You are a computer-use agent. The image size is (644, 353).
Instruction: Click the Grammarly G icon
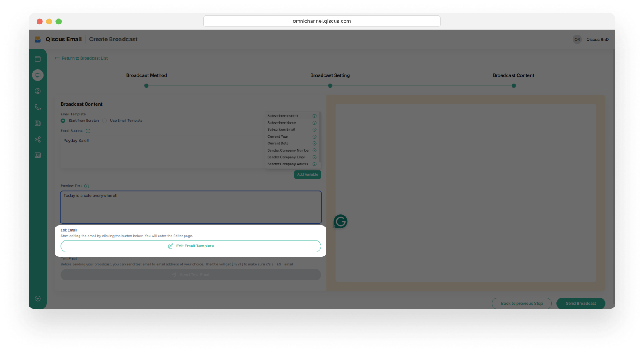341,222
